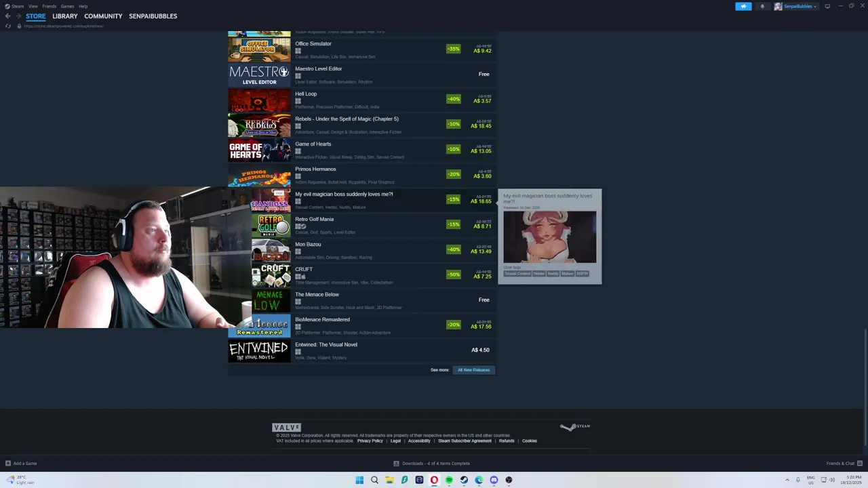Click the Entwined Visual Novel thumbnail
This screenshot has height=488, width=868.
click(259, 350)
